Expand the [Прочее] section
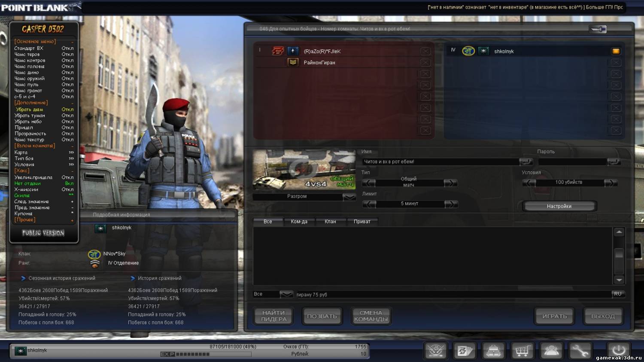Viewport: 644px width, 362px height. (72, 220)
